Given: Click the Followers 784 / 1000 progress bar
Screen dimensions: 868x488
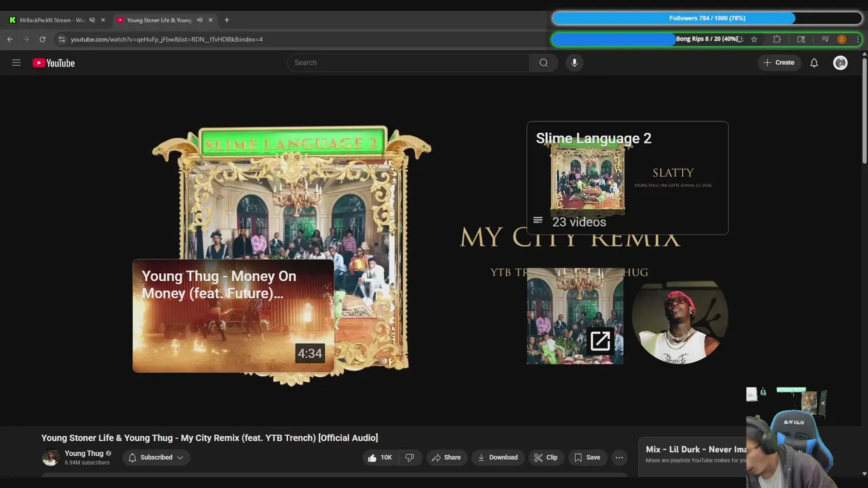Looking at the screenshot, I should click(707, 18).
